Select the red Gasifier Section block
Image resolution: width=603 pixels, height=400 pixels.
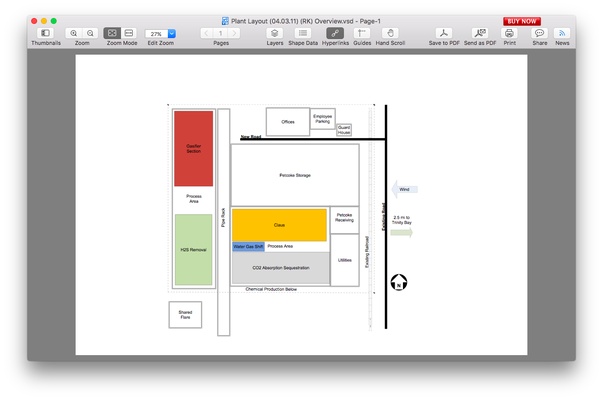[x=193, y=148]
